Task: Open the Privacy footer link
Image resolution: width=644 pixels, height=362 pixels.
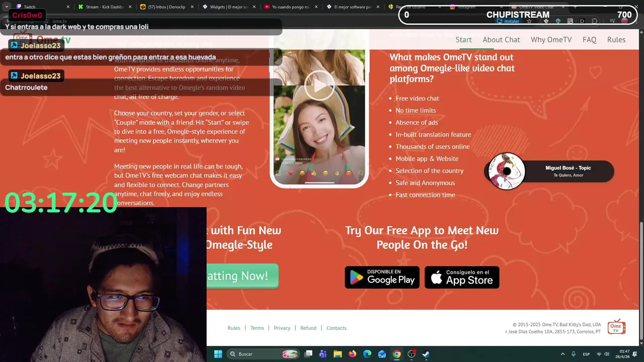Action: point(282,328)
